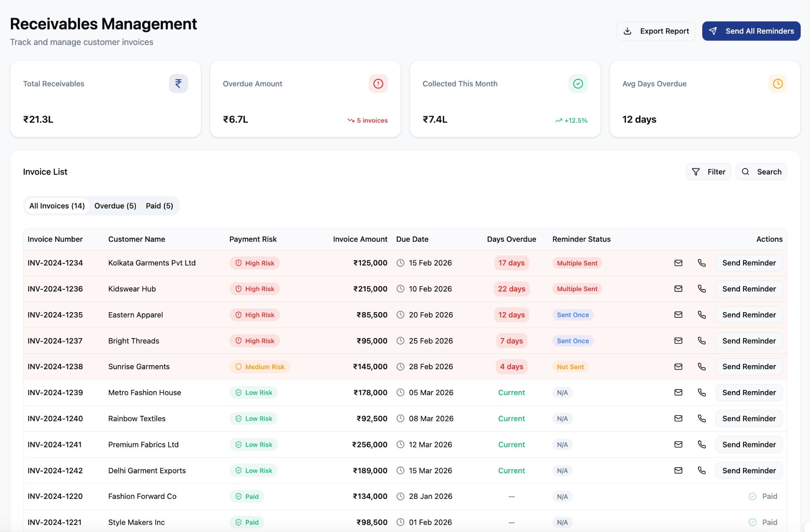Viewport: 810px width, 532px height.
Task: Click checkmark icon on Collected This Month card
Action: point(578,83)
